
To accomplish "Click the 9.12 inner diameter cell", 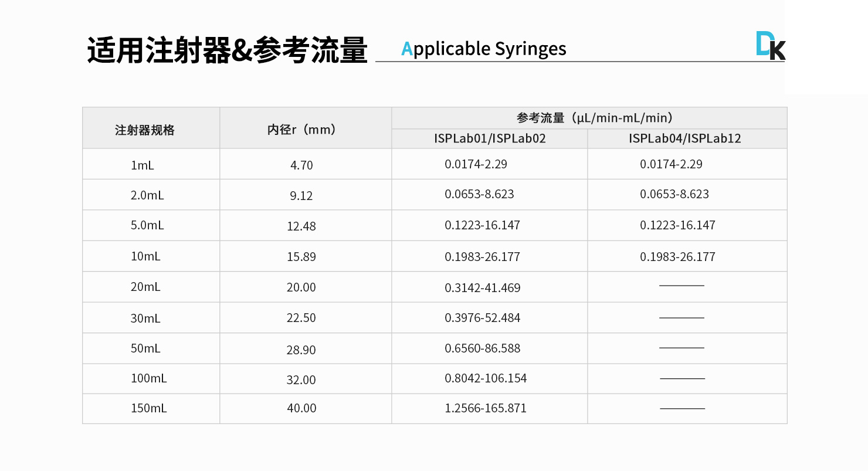I will (301, 196).
